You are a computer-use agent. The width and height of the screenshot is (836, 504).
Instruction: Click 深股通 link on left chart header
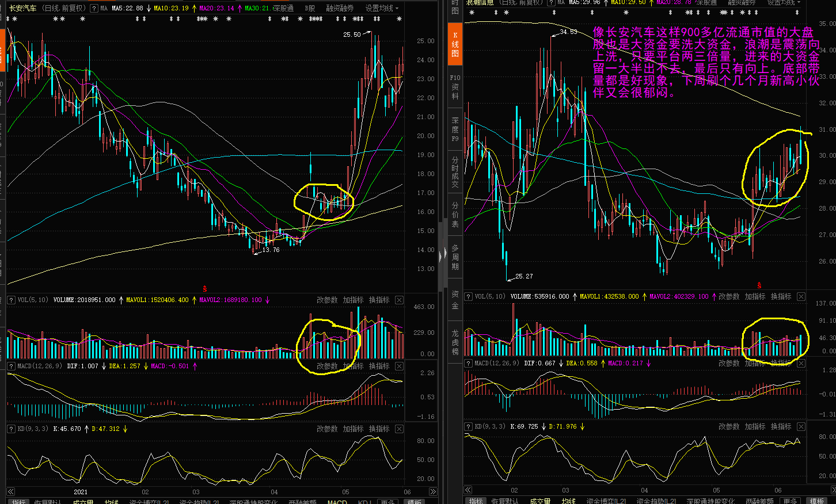pos(283,9)
